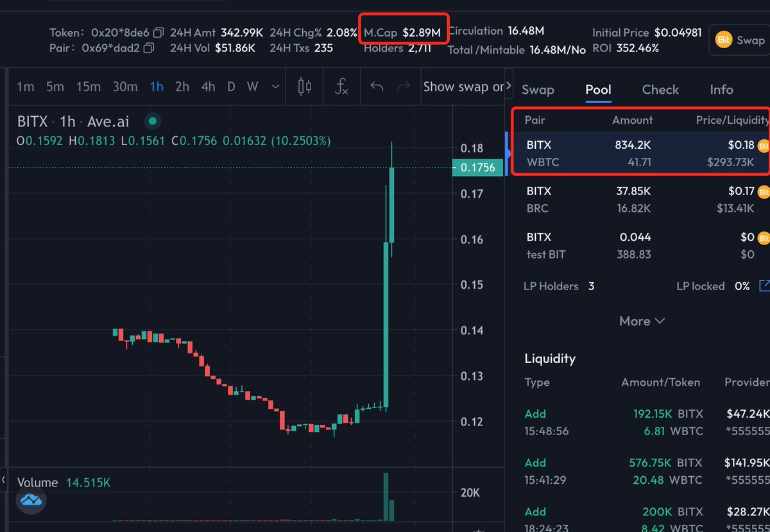770x532 pixels.
Task: Open the candlestick chart type selector
Action: pos(305,87)
